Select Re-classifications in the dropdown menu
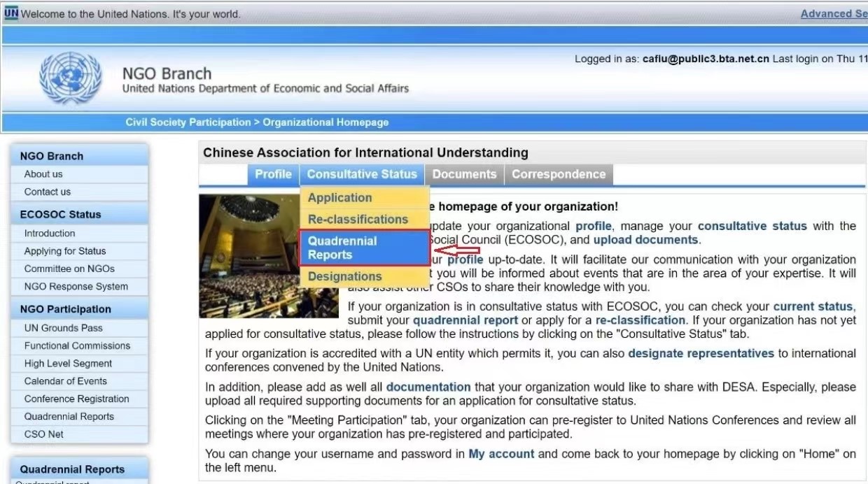The width and height of the screenshot is (868, 484). [x=364, y=220]
